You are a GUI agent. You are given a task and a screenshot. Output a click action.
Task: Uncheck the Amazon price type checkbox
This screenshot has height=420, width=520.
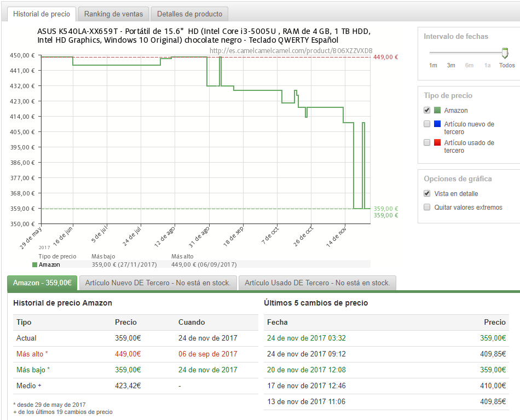pyautogui.click(x=427, y=110)
